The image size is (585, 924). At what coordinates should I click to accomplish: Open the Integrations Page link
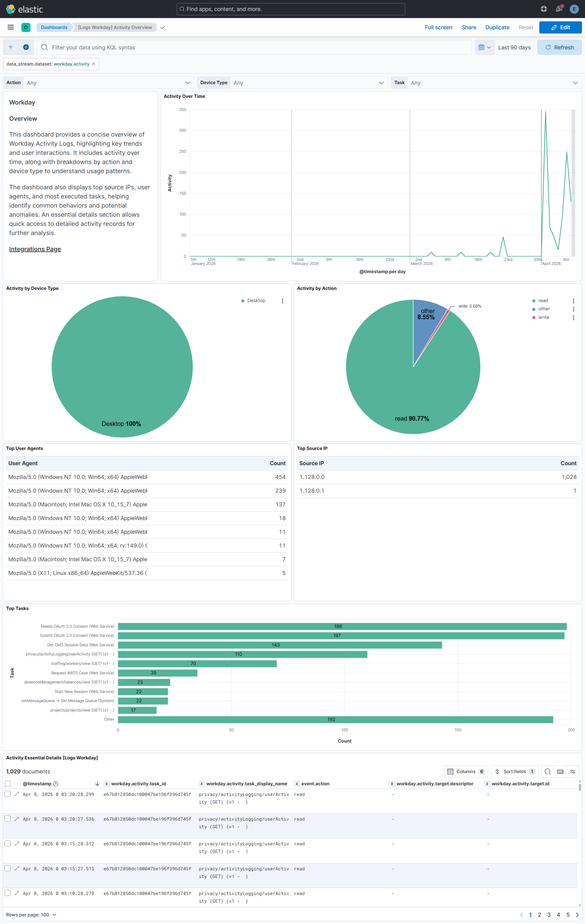[x=35, y=249]
